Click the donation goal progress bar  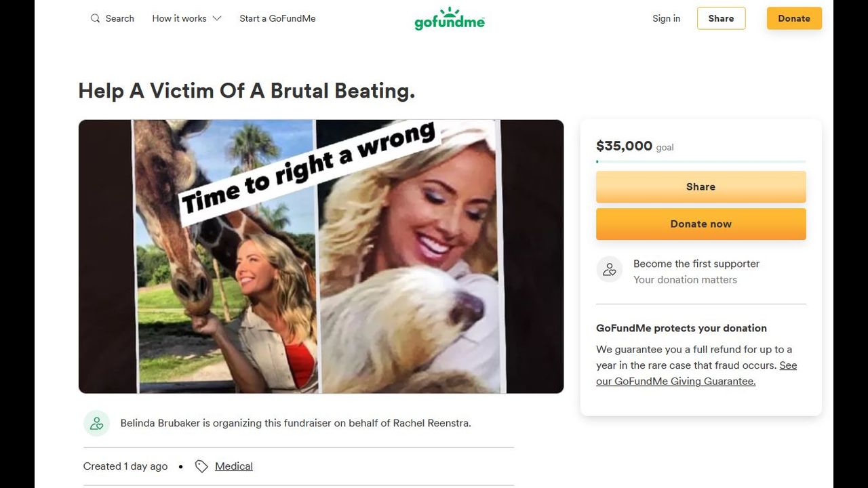[701, 161]
